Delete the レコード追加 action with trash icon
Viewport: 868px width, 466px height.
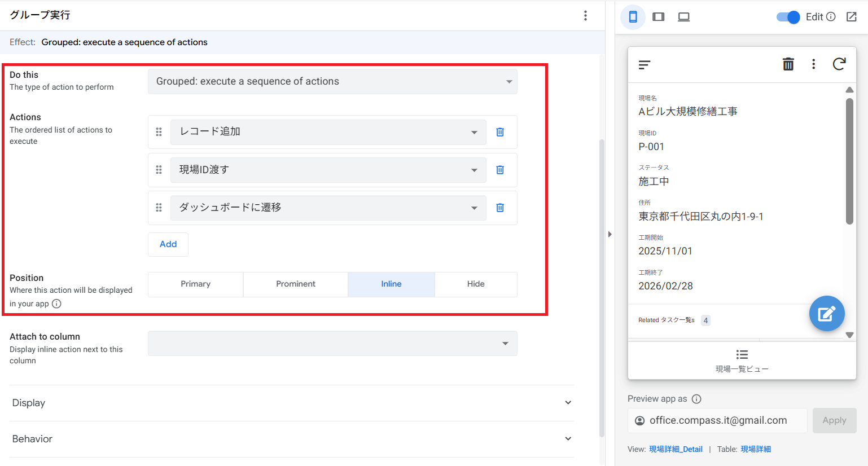click(x=500, y=132)
